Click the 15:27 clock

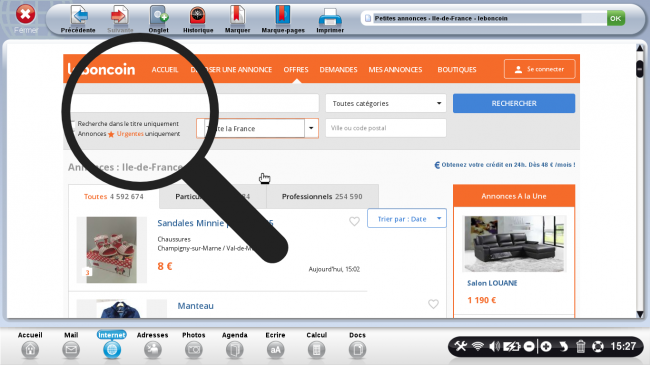tap(623, 346)
